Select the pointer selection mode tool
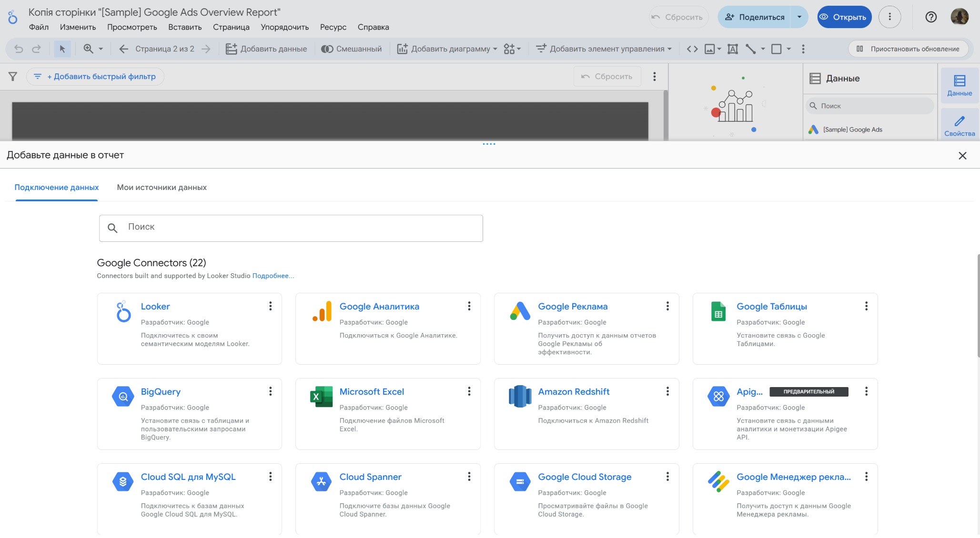The image size is (980, 538). [62, 49]
